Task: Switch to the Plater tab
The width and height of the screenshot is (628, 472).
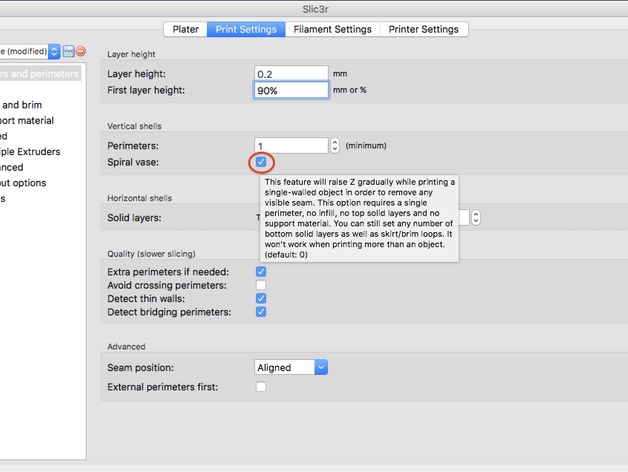Action: pyautogui.click(x=185, y=30)
